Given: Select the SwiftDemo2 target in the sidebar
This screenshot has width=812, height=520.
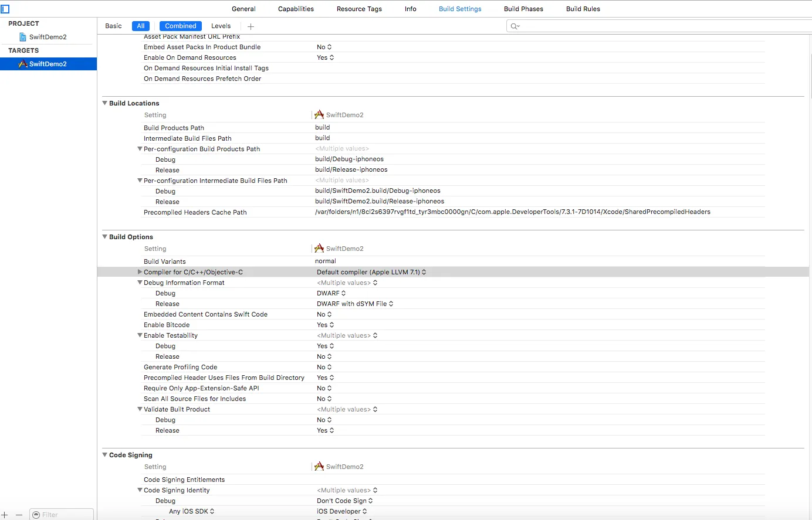Looking at the screenshot, I should tap(48, 64).
